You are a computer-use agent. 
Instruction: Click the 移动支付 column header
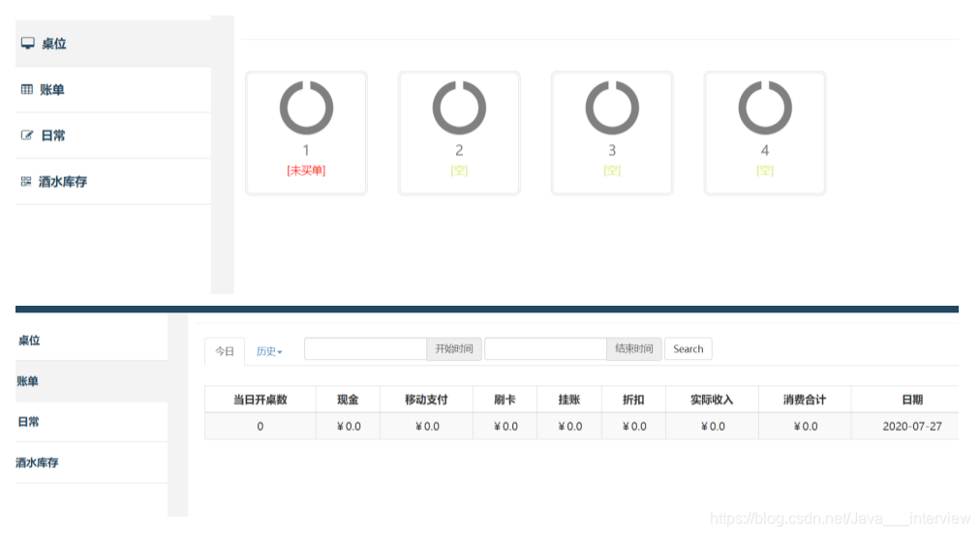click(426, 400)
